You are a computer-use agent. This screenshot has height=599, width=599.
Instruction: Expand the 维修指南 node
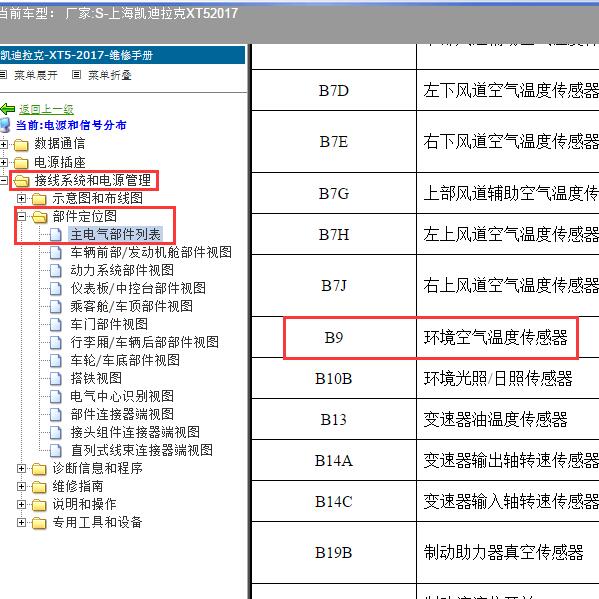21,486
